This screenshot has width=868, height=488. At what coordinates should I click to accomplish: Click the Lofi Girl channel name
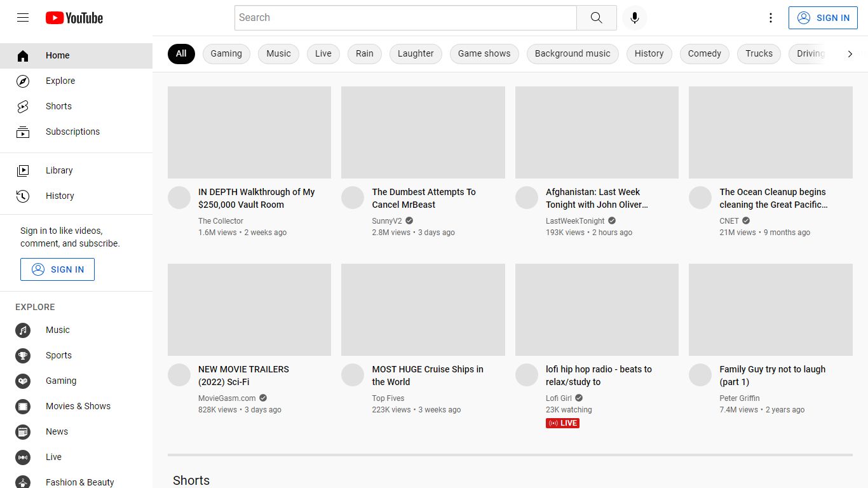pyautogui.click(x=559, y=398)
